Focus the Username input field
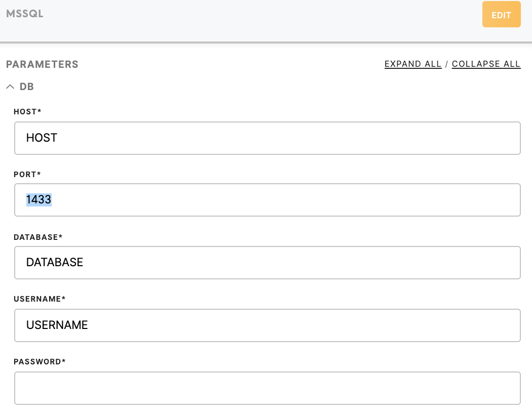This screenshot has width=532, height=415. (268, 325)
